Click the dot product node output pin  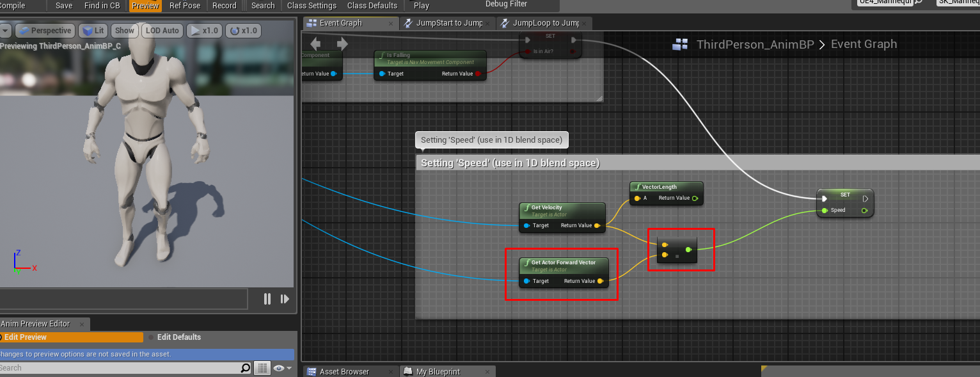[x=688, y=250]
